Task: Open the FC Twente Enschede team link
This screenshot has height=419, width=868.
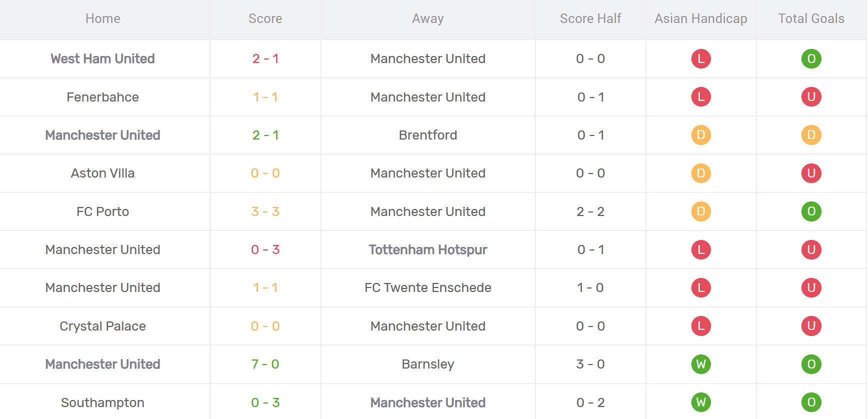Action: 428,288
